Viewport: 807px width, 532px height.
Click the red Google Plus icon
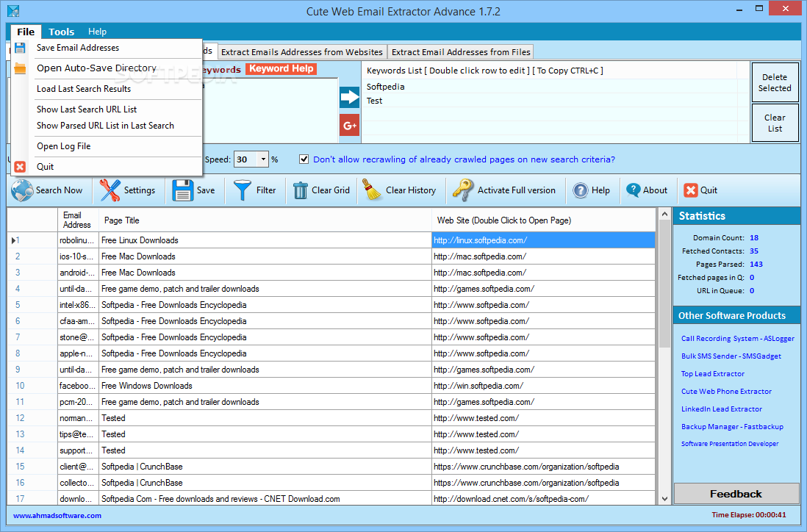tap(349, 126)
